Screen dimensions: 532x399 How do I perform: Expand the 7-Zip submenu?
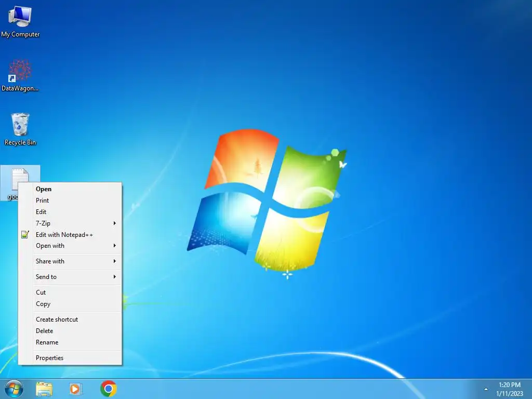pyautogui.click(x=70, y=223)
